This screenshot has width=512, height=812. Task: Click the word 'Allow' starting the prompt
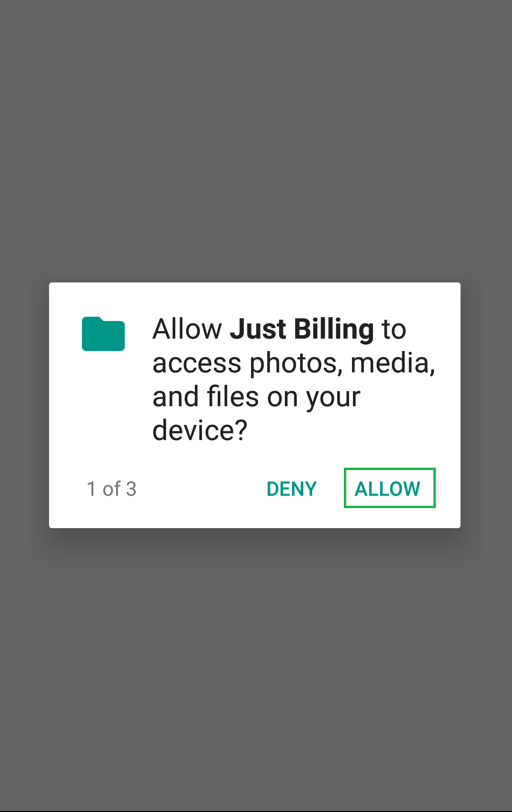[187, 330]
